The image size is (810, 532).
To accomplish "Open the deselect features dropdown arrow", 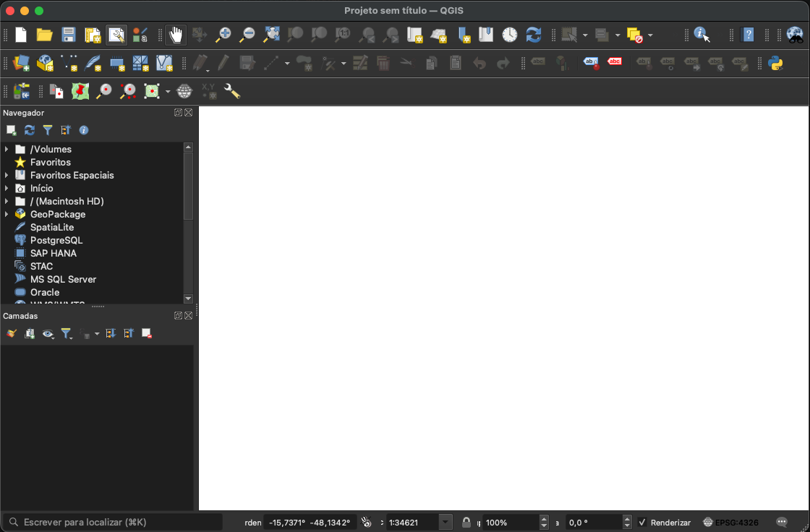I will (650, 35).
